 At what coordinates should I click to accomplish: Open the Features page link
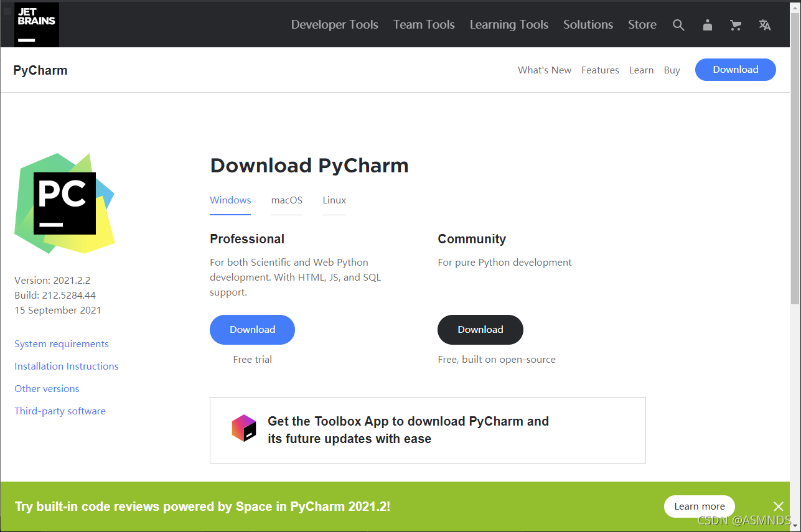(600, 70)
